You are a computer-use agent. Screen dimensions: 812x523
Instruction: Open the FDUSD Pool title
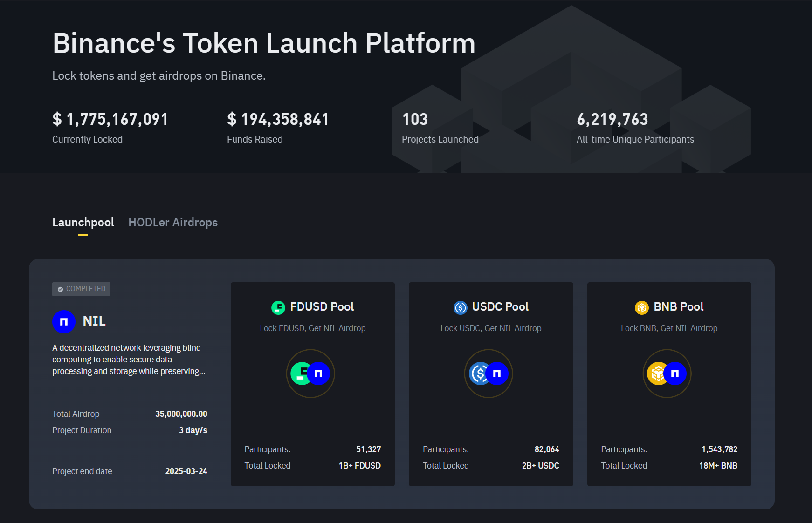(322, 307)
